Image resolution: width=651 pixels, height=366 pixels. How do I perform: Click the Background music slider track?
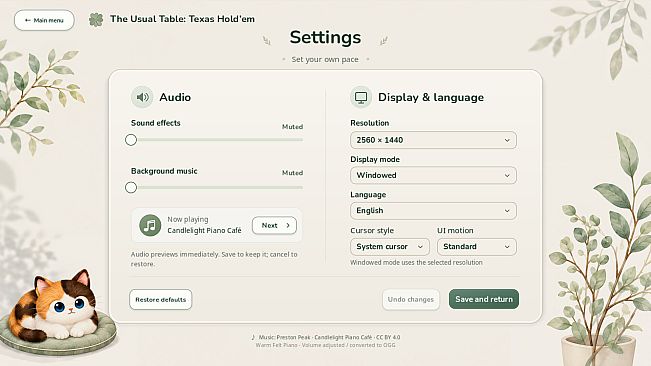217,188
